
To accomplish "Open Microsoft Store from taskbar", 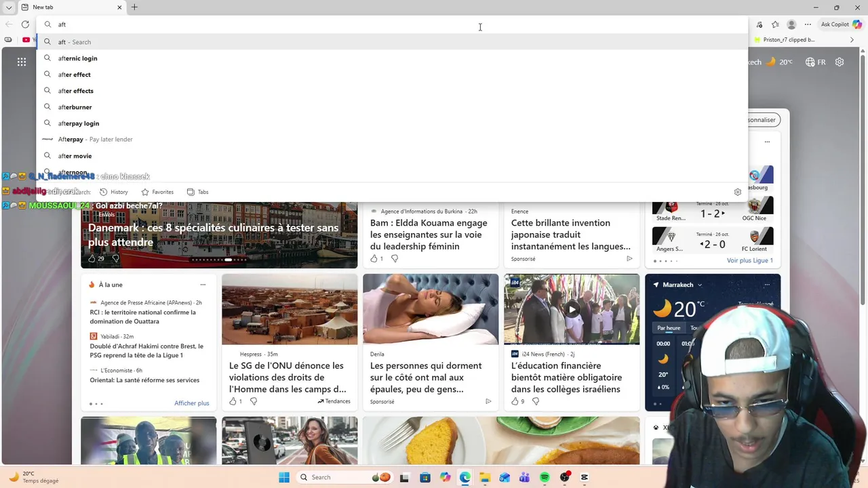I will pyautogui.click(x=425, y=477).
